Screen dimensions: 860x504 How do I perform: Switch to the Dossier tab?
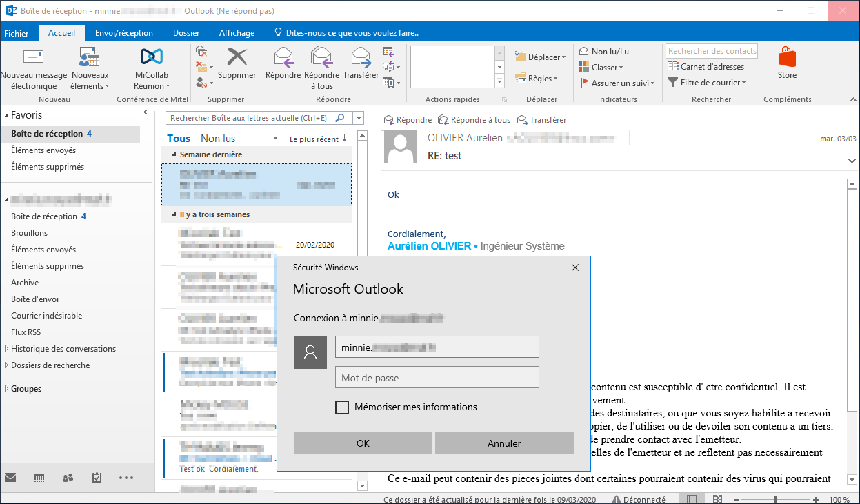pos(186,33)
